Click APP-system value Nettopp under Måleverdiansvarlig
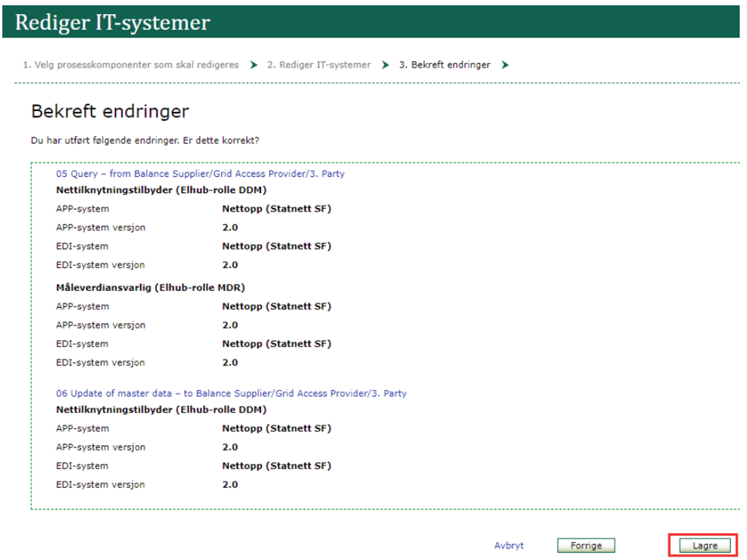This screenshot has width=747, height=560. coord(276,306)
